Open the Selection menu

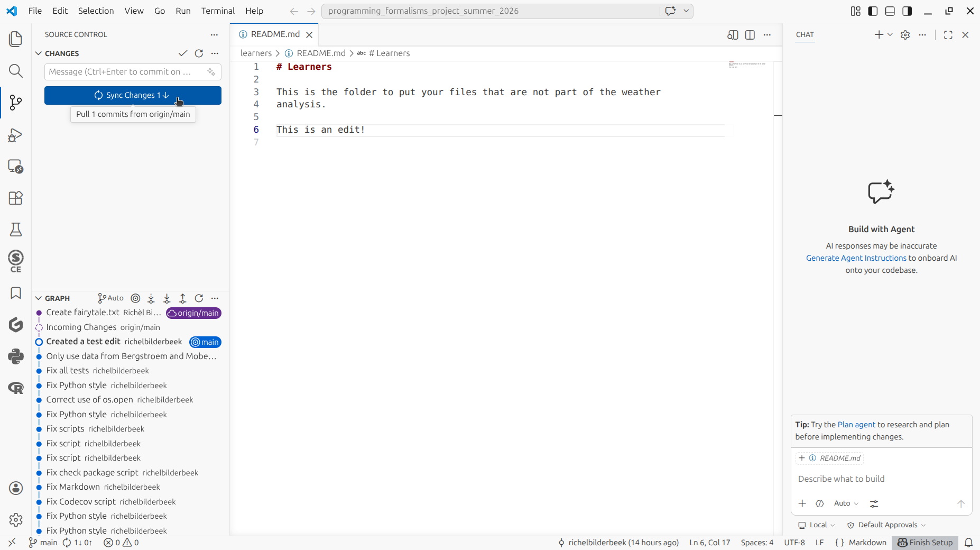point(96,11)
